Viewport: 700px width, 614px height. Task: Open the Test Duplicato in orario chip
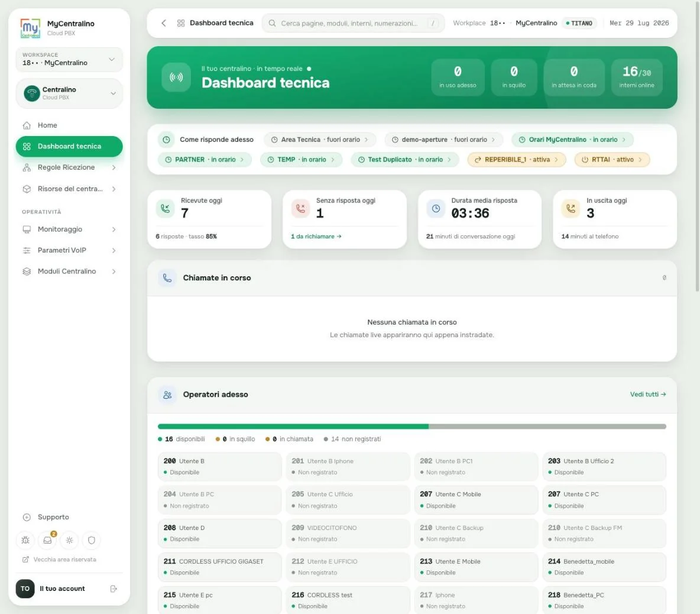[405, 160]
